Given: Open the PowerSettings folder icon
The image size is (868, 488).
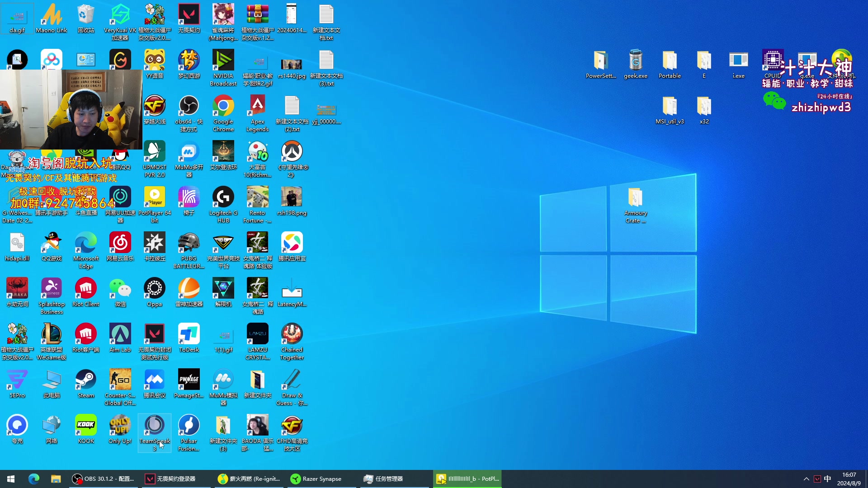Looking at the screenshot, I should click(x=601, y=64).
